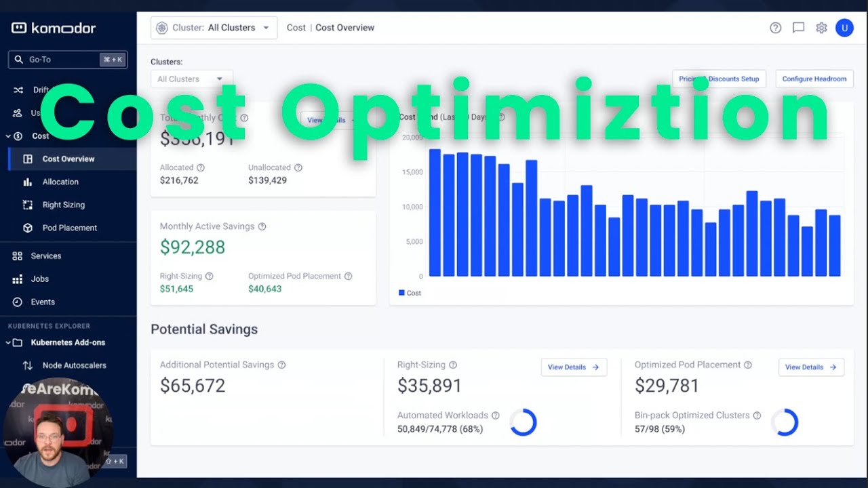This screenshot has width=868, height=488.
Task: Open the settings gear icon
Action: (821, 28)
